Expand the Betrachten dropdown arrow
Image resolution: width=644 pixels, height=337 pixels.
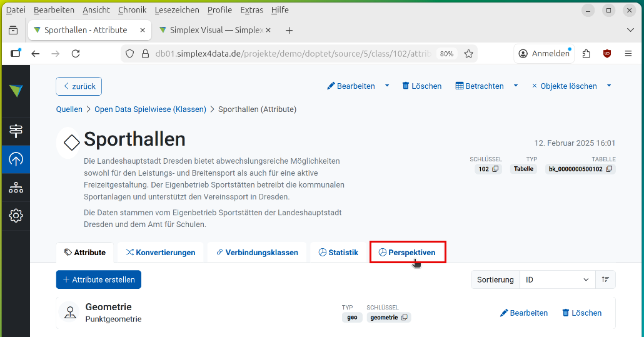point(516,86)
